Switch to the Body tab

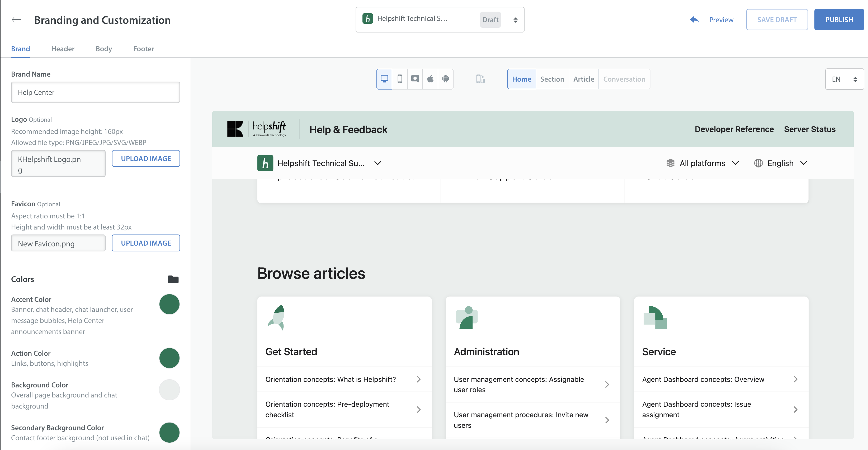coord(104,49)
